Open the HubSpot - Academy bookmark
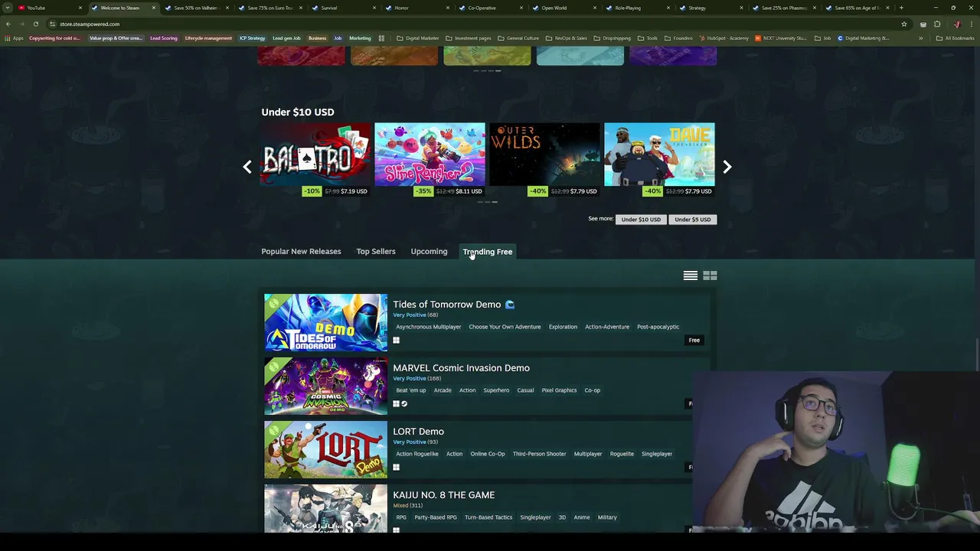Screen dimensions: 980x551 point(723,38)
